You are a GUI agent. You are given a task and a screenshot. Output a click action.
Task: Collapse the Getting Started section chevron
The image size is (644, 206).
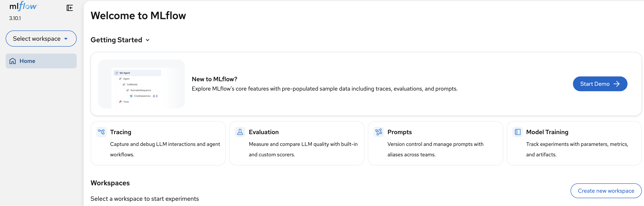click(148, 40)
